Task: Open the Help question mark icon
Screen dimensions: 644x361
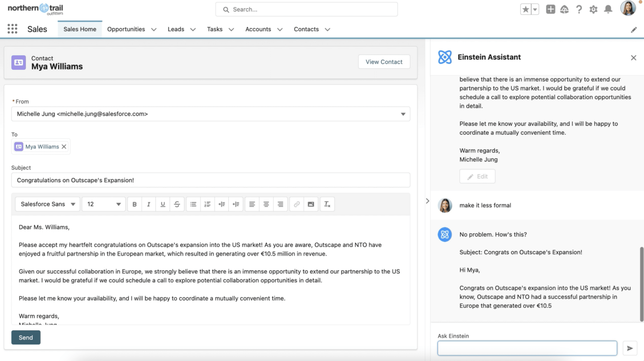Action: (x=579, y=10)
